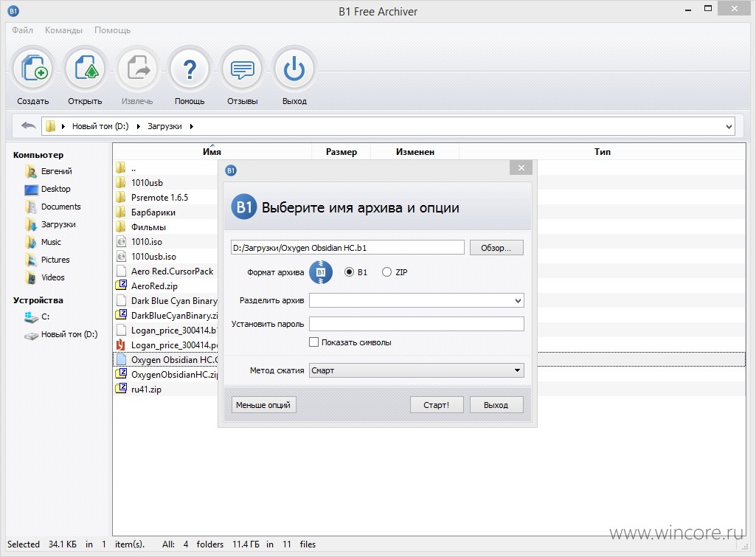Image resolution: width=756 pixels, height=557 pixels.
Task: Select the ZIP format radio button
Action: pos(386,272)
